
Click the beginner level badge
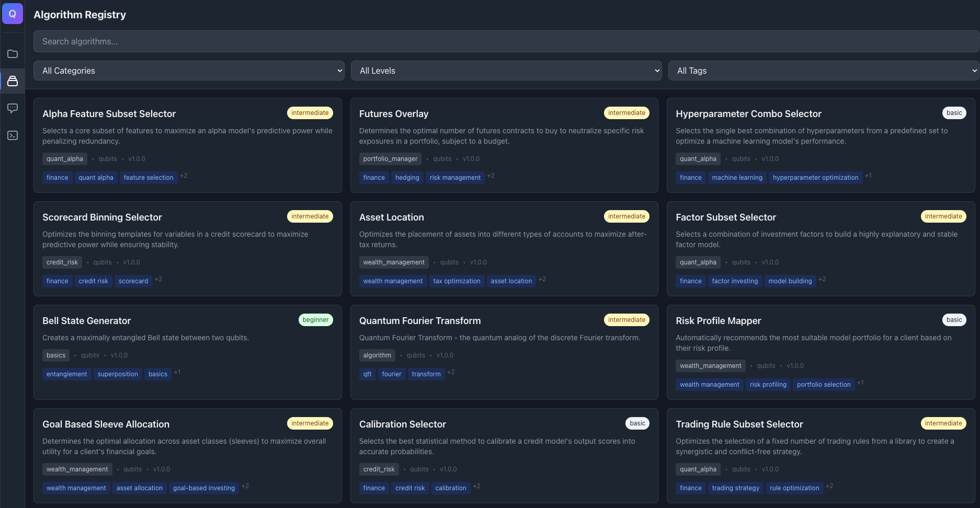[x=315, y=320]
